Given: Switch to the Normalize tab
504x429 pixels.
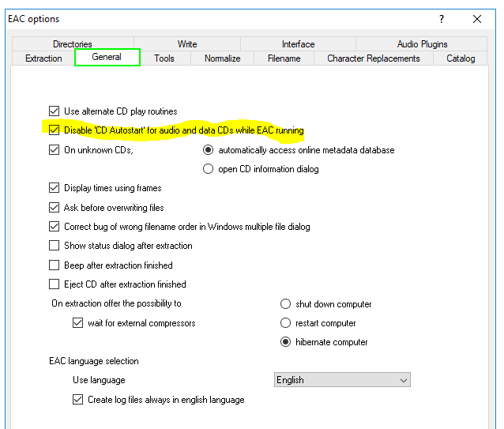Looking at the screenshot, I should tap(223, 58).
